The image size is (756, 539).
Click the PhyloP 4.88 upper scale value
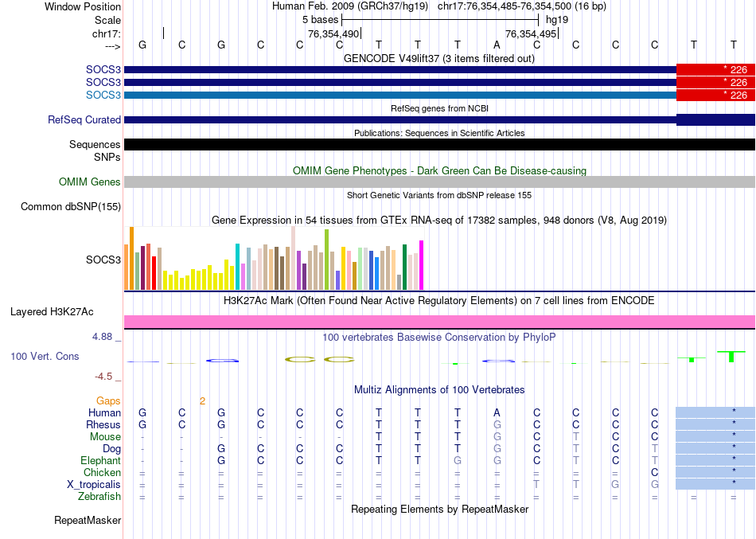pos(102,337)
